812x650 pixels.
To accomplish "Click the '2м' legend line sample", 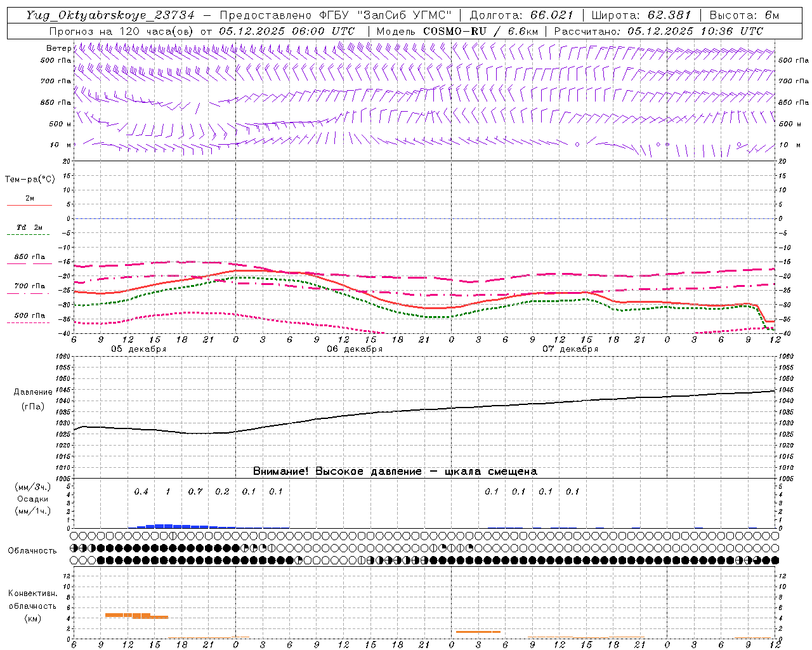I will (x=29, y=205).
